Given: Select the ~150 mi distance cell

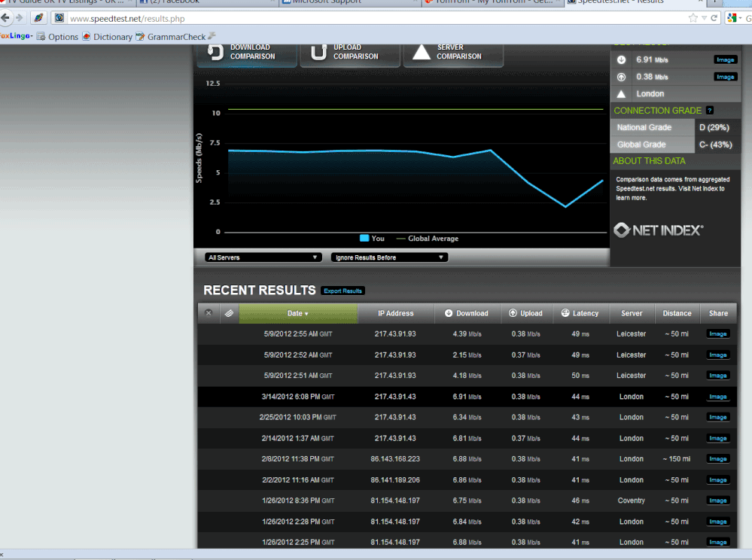Looking at the screenshot, I should [677, 459].
